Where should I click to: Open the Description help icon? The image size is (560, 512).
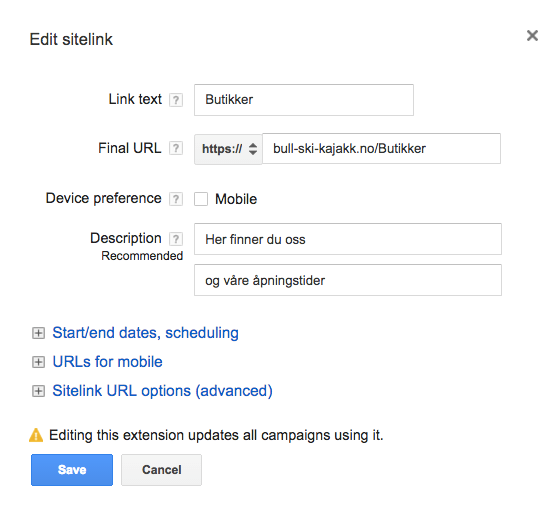[176, 239]
